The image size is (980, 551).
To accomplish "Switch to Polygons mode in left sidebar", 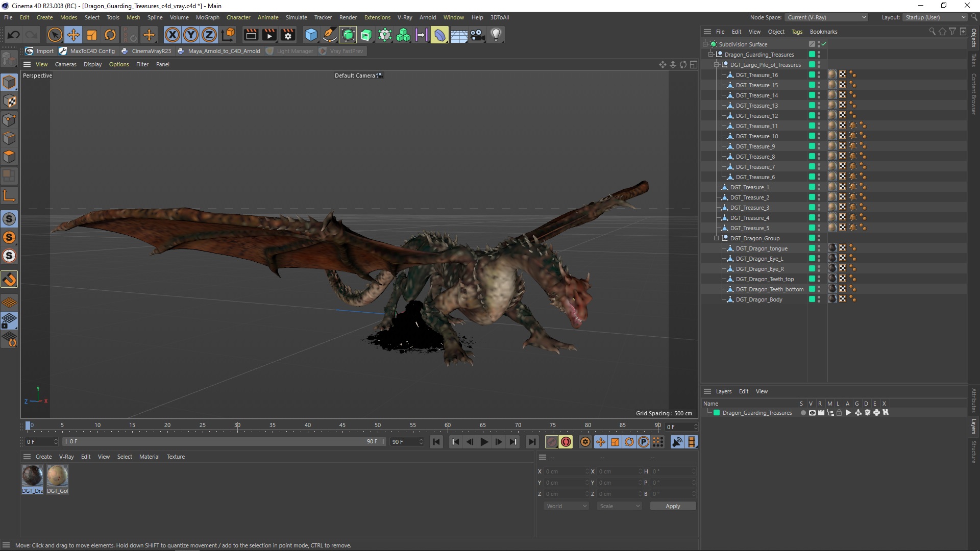I will [x=9, y=156].
